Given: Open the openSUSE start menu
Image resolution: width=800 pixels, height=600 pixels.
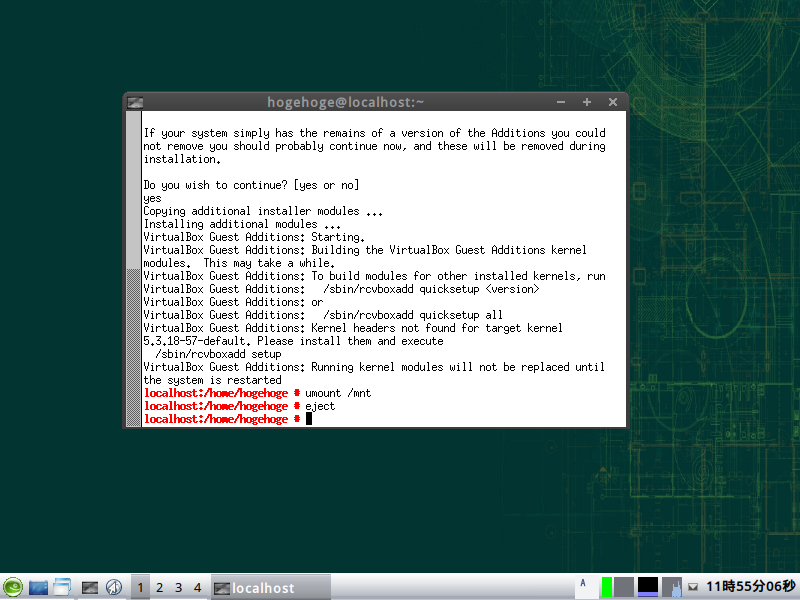Looking at the screenshot, I should point(13,587).
